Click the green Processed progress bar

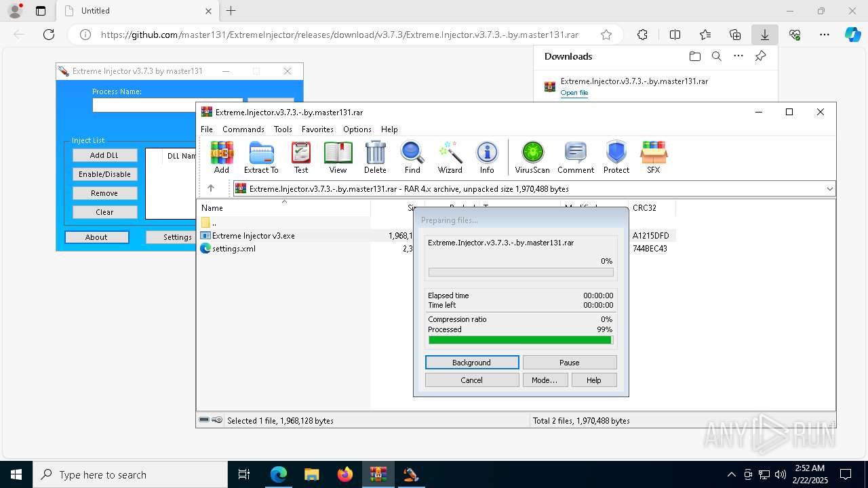point(521,340)
